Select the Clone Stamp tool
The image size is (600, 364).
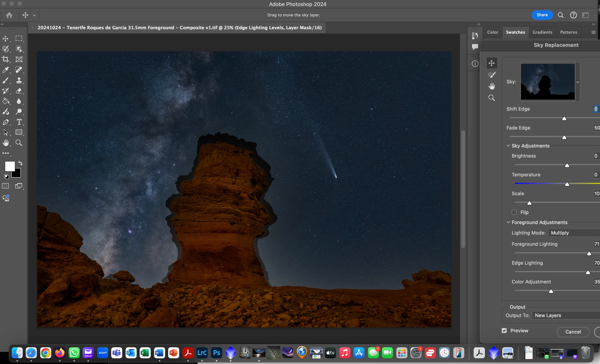tap(19, 80)
